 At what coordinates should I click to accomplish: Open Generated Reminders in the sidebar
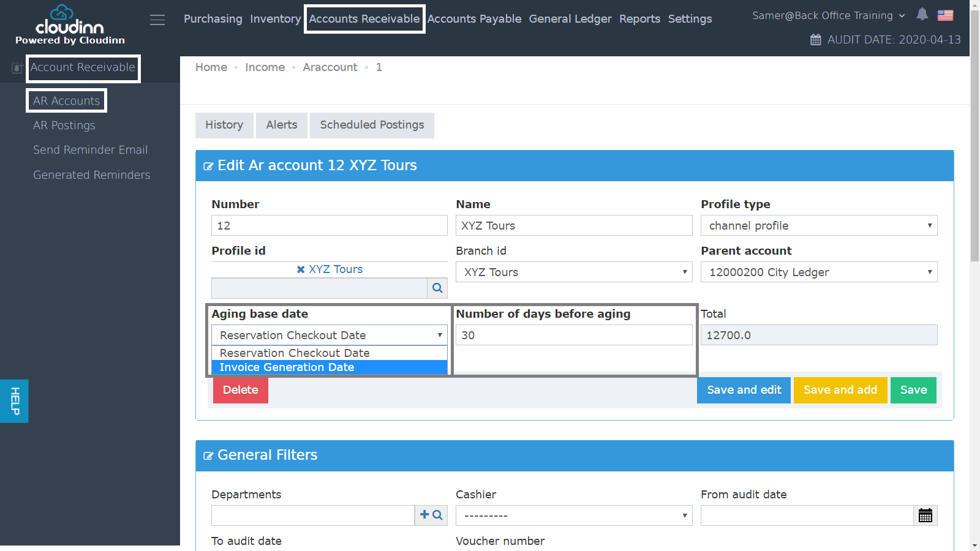point(91,175)
